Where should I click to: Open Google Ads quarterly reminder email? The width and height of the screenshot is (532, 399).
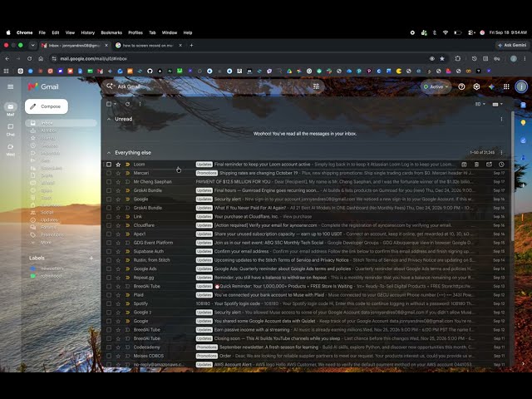tap(305, 268)
